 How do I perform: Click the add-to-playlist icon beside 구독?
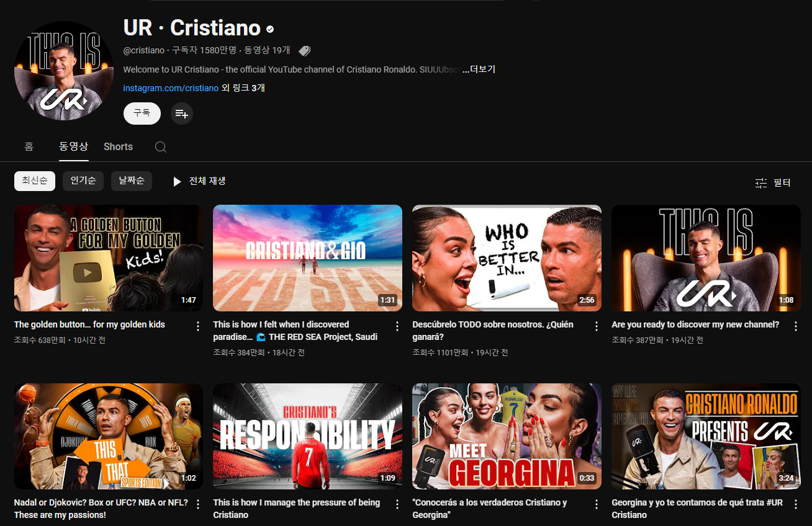pos(181,114)
